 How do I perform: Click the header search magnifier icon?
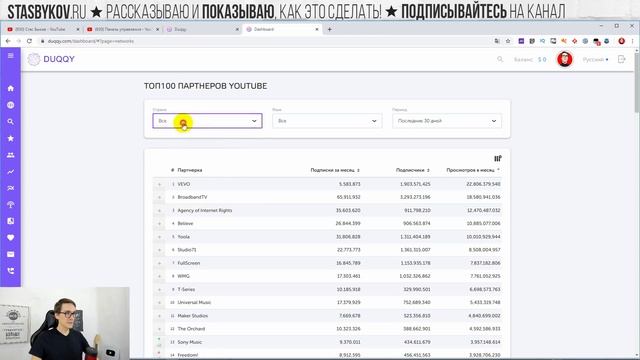pyautogui.click(x=500, y=59)
